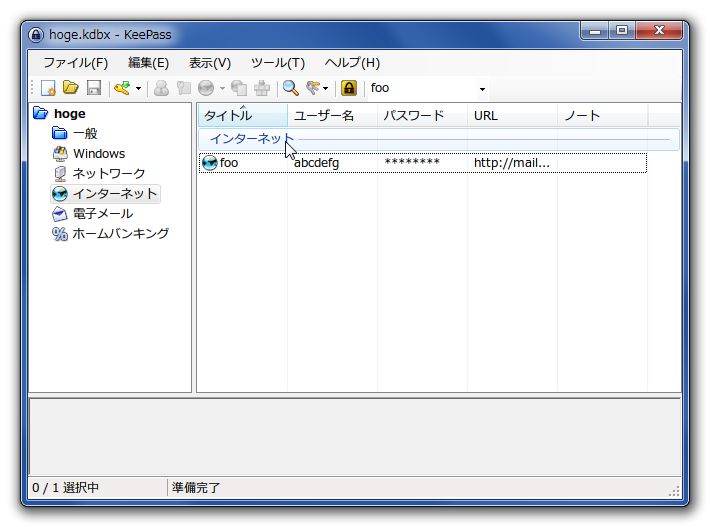Click the Add Entry key icon

pyautogui.click(x=122, y=88)
